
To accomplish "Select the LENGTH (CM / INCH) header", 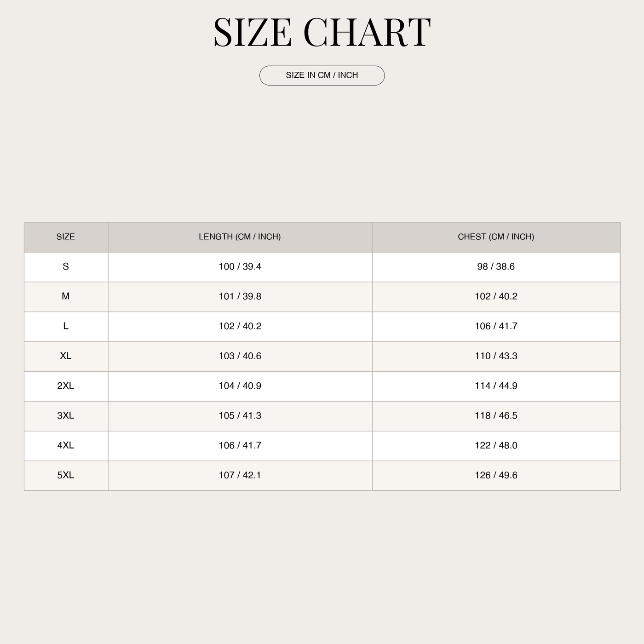I will point(240,237).
